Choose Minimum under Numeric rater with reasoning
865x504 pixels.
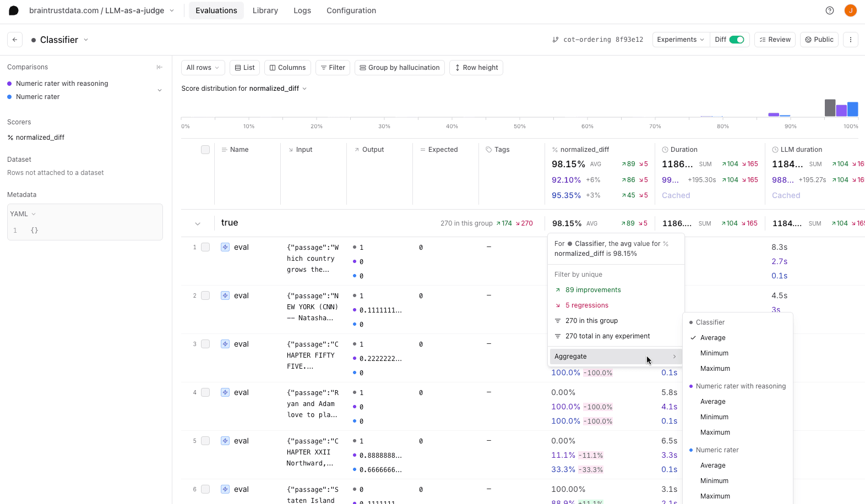click(714, 417)
